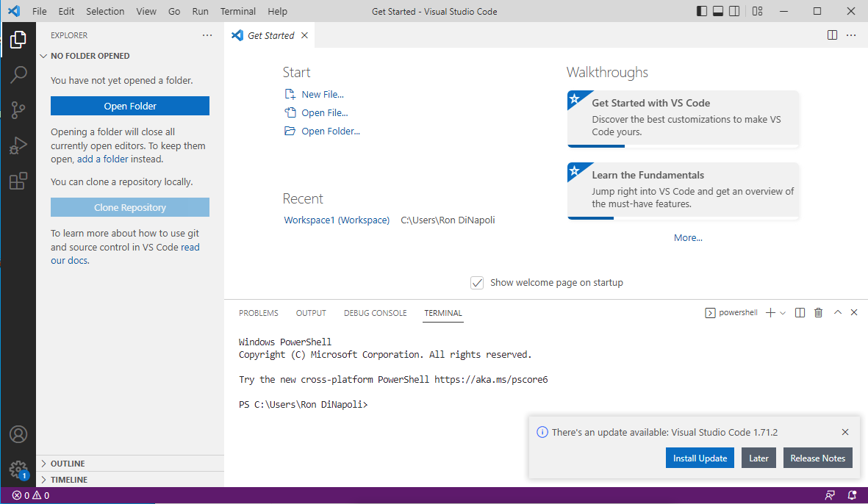Open the Terminal menu
The height and width of the screenshot is (504, 868).
click(x=238, y=11)
